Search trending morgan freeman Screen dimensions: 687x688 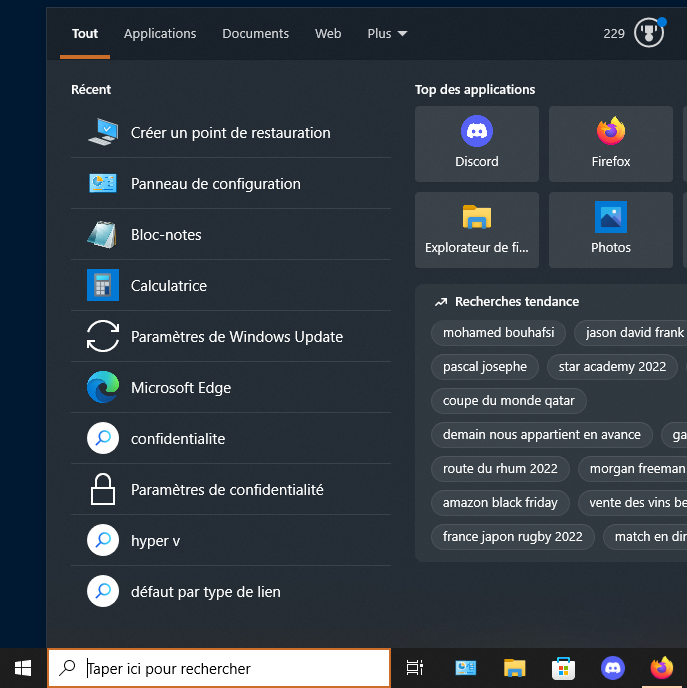pyautogui.click(x=633, y=469)
